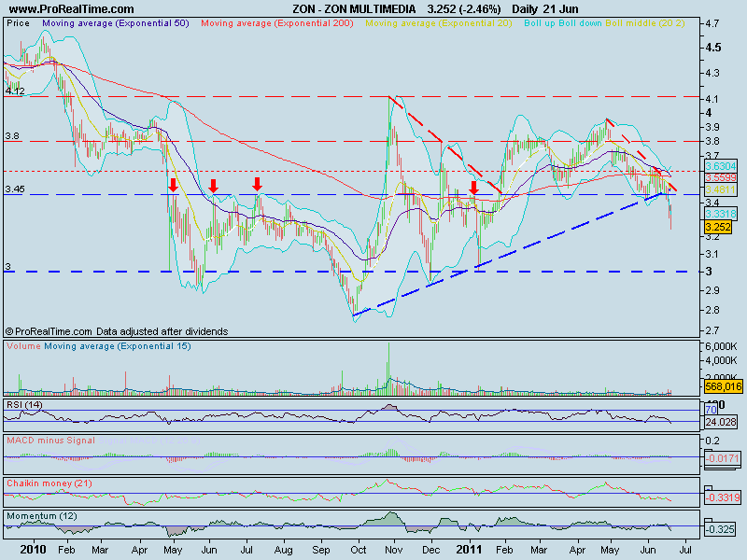
Task: Click the copyright 'Data adjusted after dividends' note
Action: [x=117, y=331]
